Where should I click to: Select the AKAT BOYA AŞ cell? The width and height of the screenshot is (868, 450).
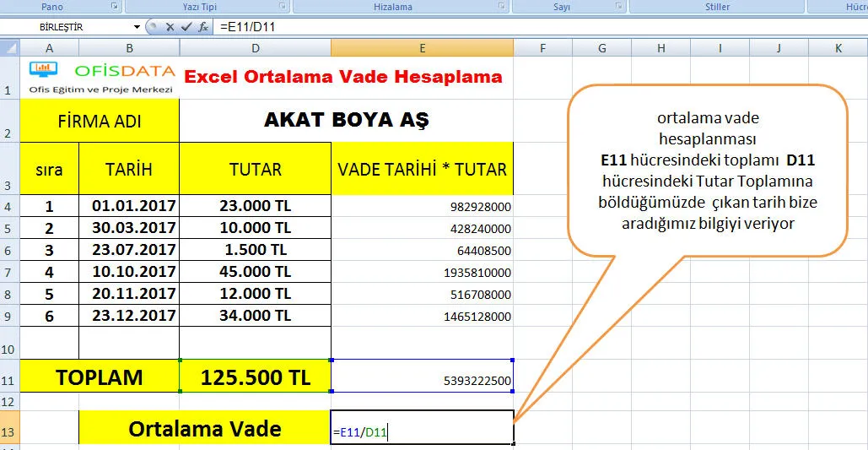pos(346,120)
